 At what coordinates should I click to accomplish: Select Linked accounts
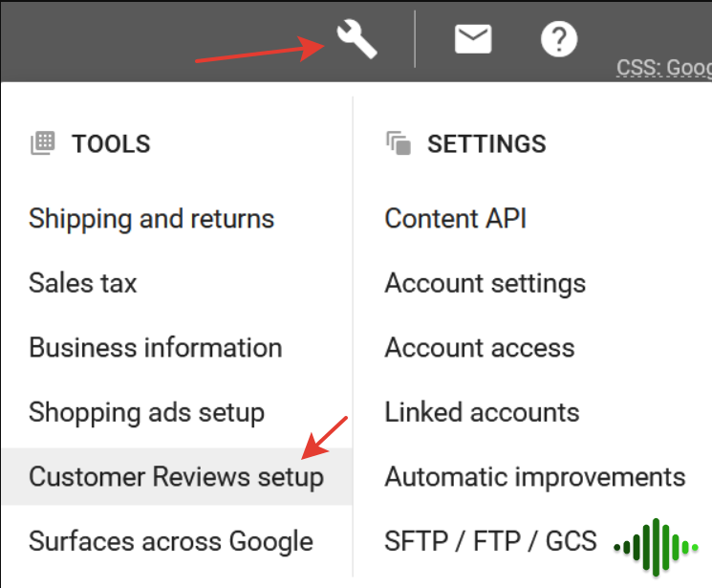coord(482,412)
